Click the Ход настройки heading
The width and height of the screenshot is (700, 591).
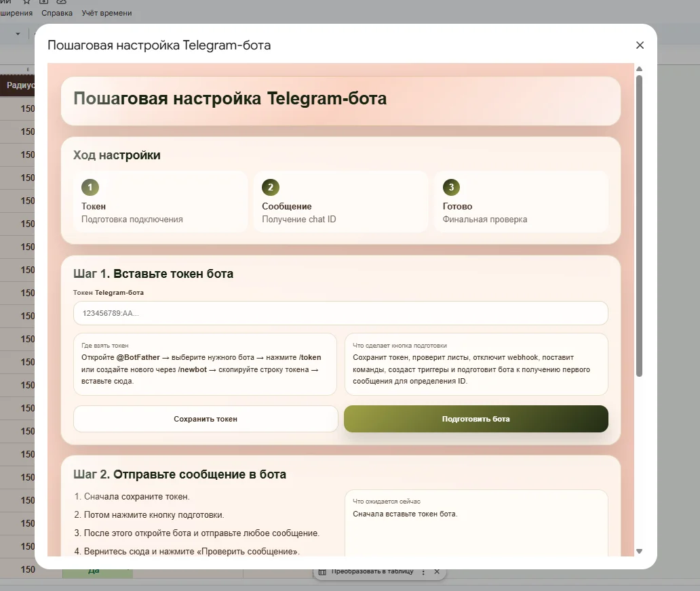(117, 155)
